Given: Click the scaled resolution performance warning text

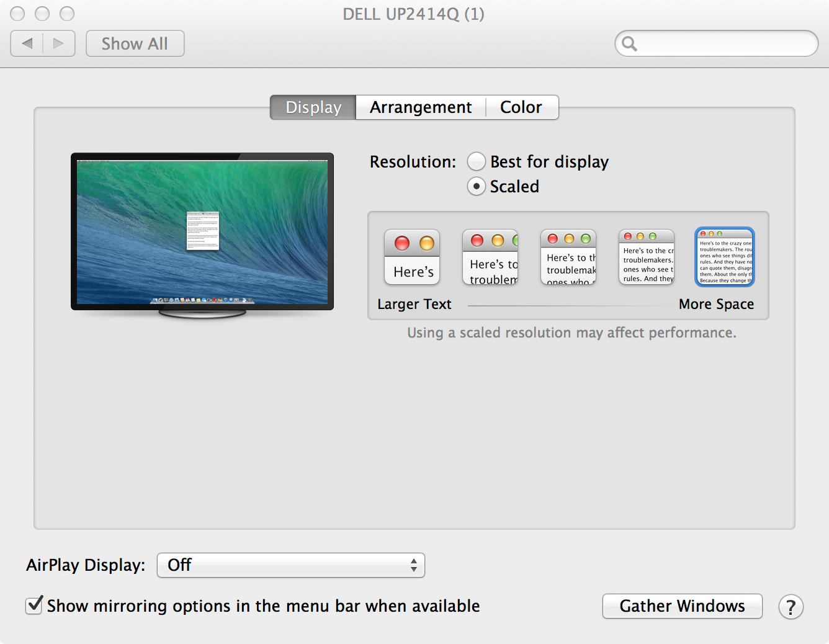Looking at the screenshot, I should 571,333.
